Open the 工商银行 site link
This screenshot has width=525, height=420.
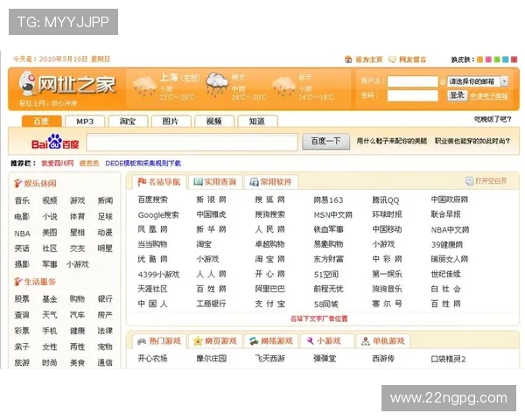pos(211,304)
